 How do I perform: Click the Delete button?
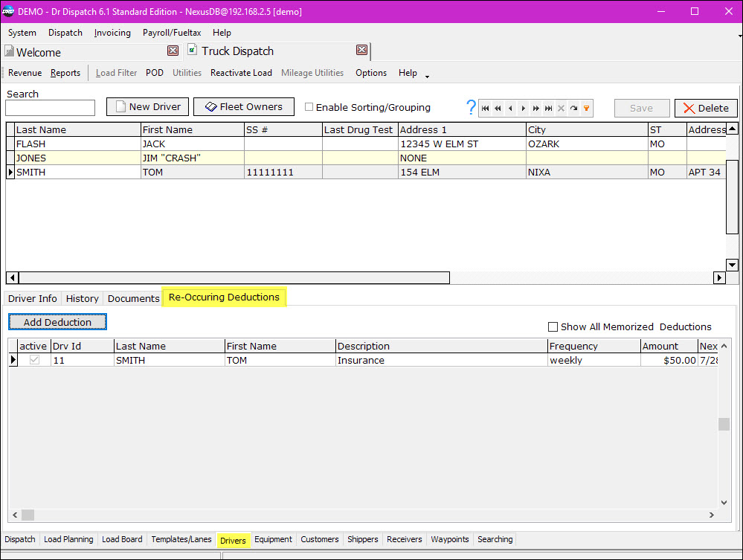point(706,108)
